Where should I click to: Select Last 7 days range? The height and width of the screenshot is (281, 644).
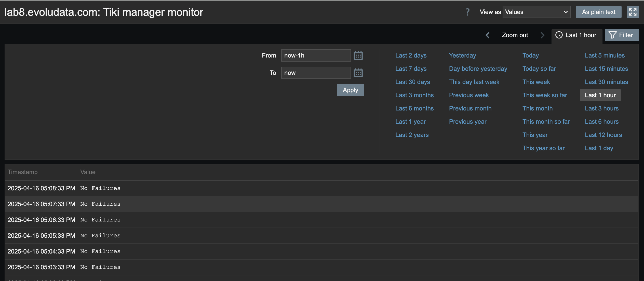click(411, 69)
